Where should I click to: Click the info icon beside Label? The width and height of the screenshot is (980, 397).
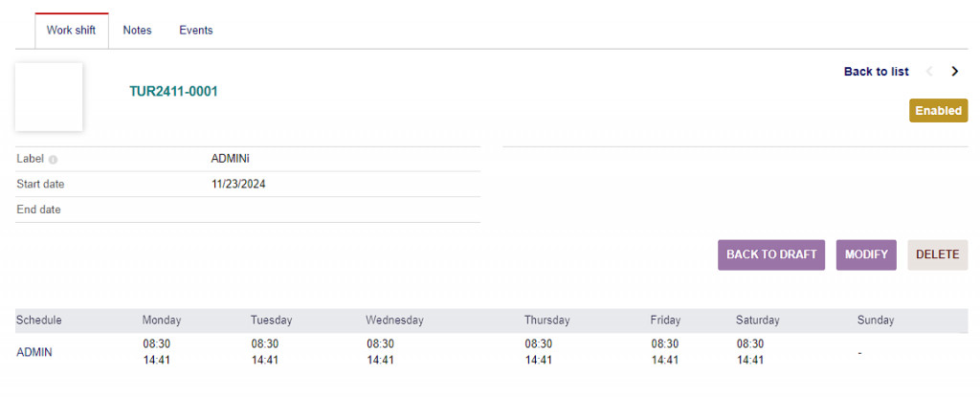(x=53, y=160)
